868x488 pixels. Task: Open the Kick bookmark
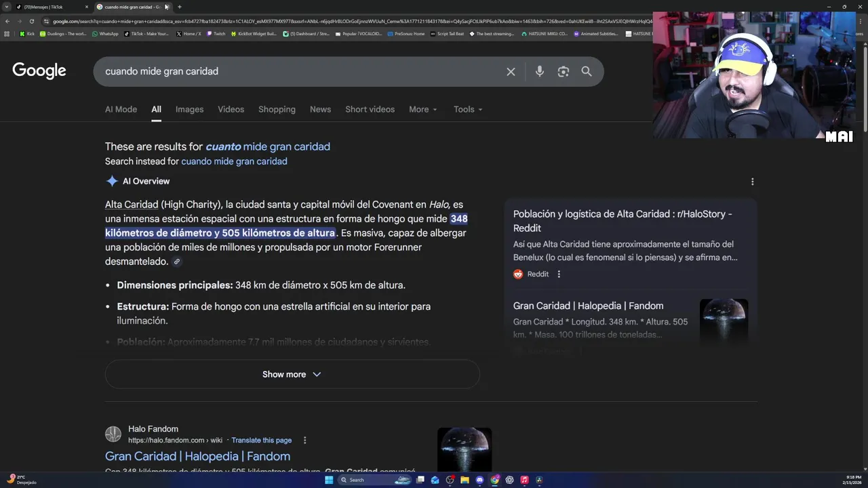point(27,34)
